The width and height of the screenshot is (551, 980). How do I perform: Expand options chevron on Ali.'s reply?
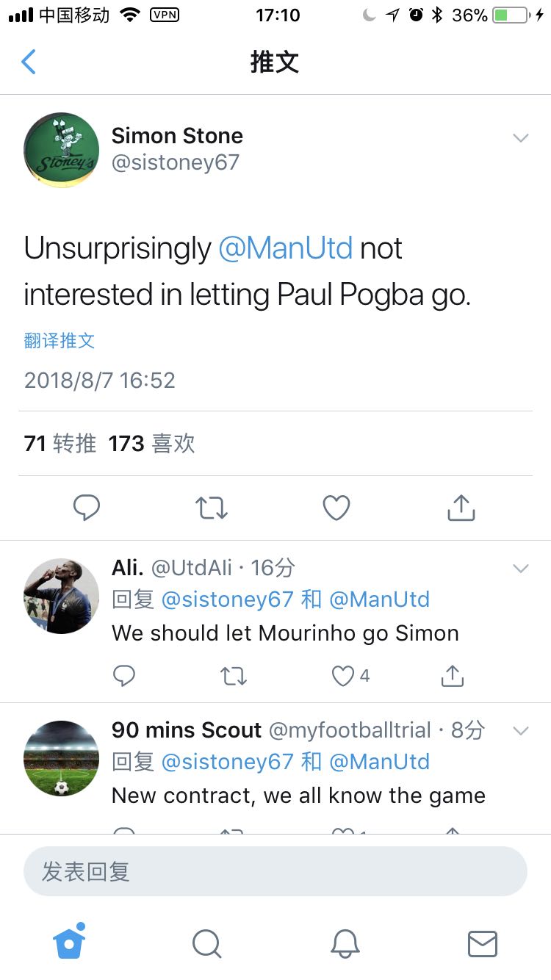click(521, 568)
